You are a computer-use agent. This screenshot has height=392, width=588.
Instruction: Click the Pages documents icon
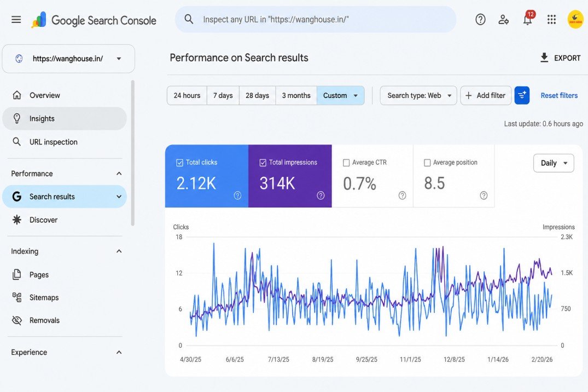click(x=17, y=274)
